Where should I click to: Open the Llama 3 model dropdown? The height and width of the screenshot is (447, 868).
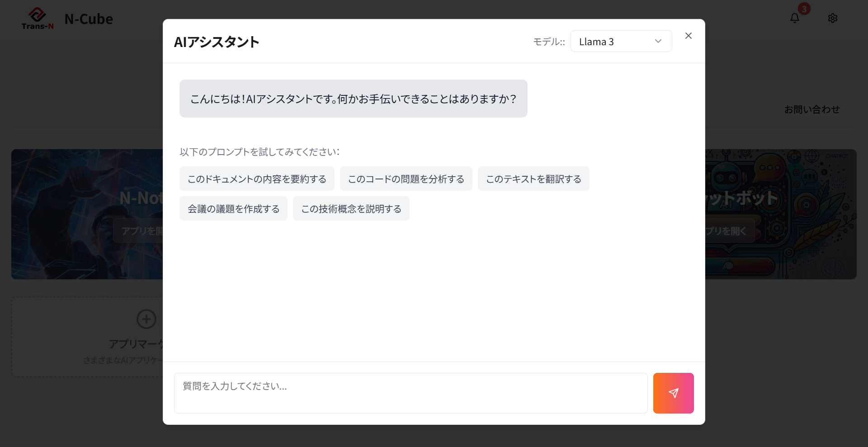pyautogui.click(x=620, y=42)
